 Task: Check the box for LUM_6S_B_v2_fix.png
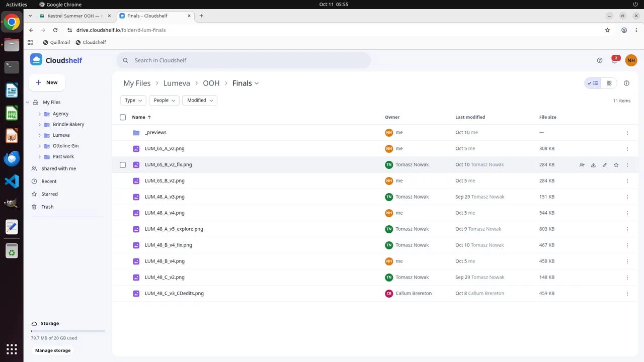[x=123, y=165]
